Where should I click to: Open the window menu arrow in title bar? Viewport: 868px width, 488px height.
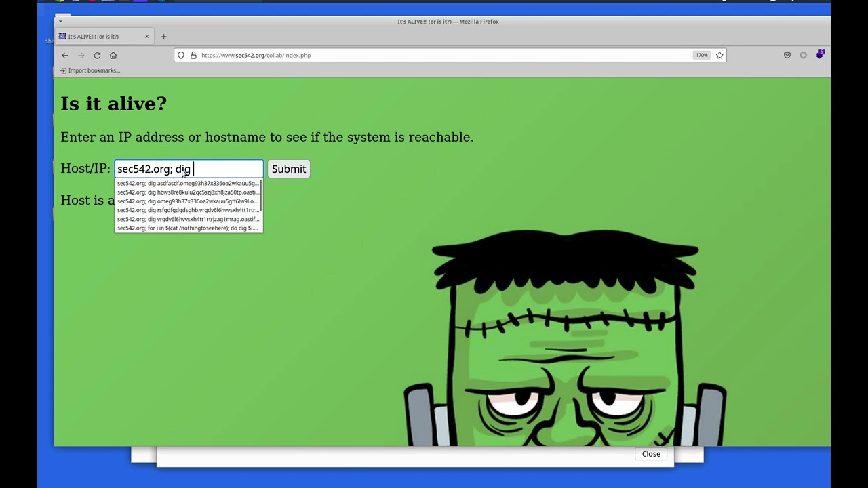60,22
